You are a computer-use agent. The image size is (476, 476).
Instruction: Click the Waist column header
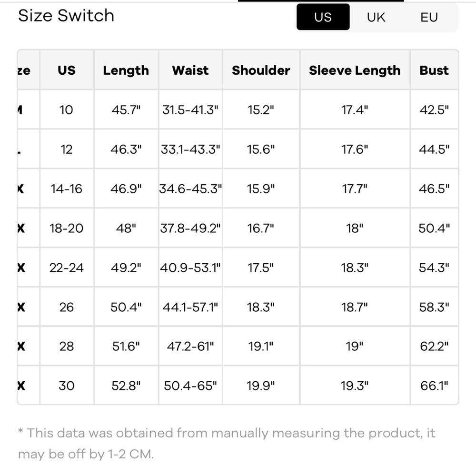[190, 70]
